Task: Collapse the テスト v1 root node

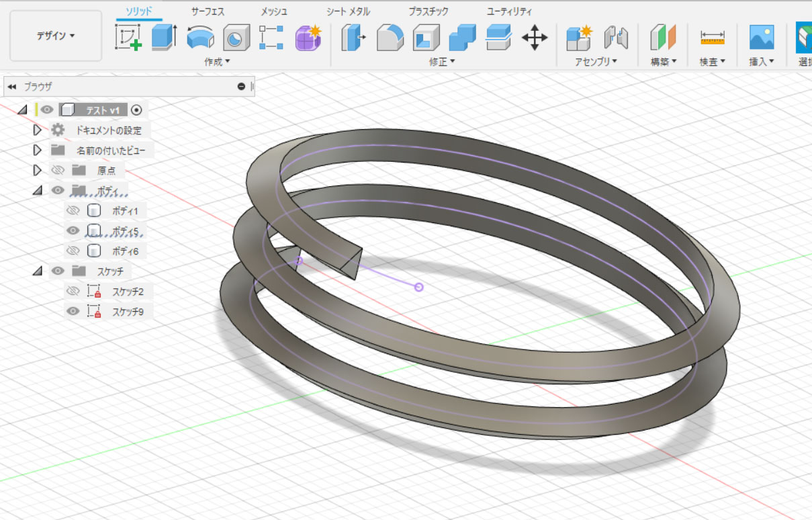Action: coord(22,110)
